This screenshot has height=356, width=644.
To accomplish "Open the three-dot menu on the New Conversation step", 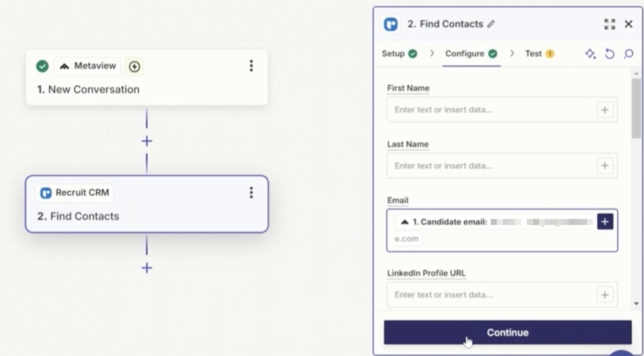I will click(251, 66).
